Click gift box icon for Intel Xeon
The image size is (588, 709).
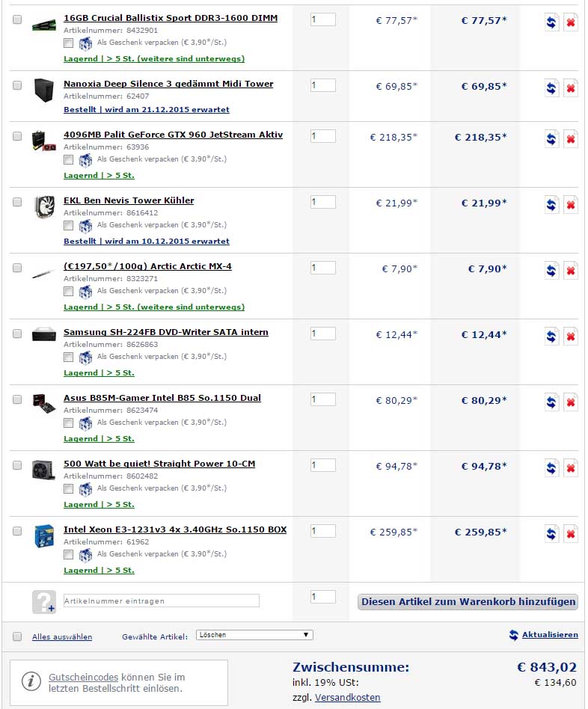[85, 555]
